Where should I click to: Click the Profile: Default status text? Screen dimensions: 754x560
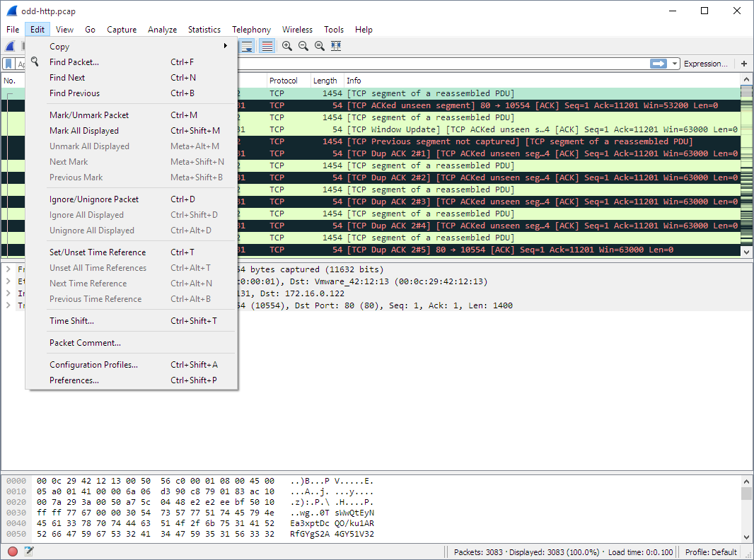point(711,552)
